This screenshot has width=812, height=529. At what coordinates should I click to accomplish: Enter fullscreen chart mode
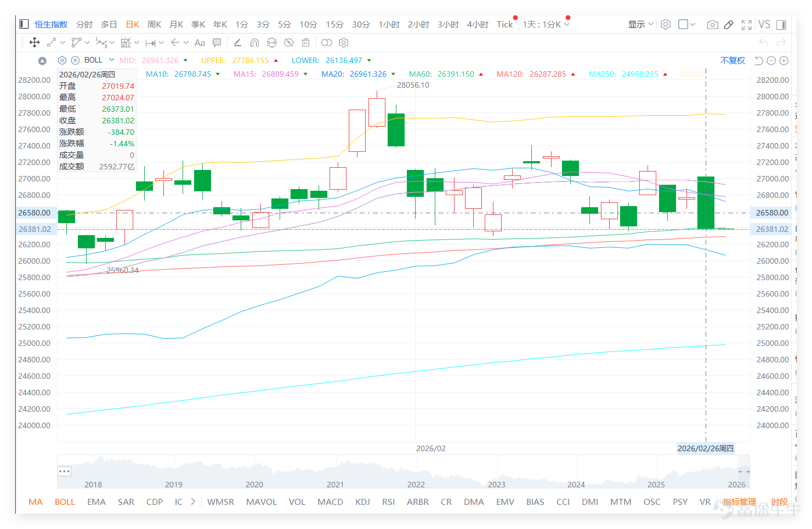point(746,24)
